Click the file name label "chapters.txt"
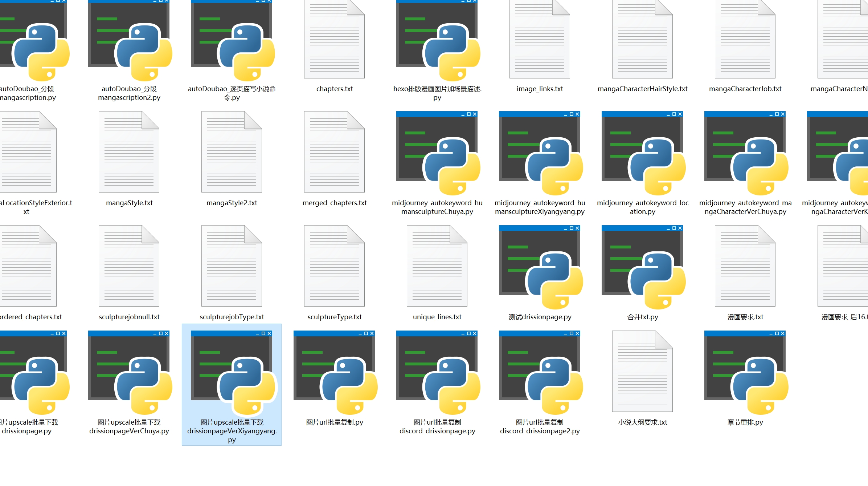Image resolution: width=868 pixels, height=486 pixels. (x=335, y=89)
